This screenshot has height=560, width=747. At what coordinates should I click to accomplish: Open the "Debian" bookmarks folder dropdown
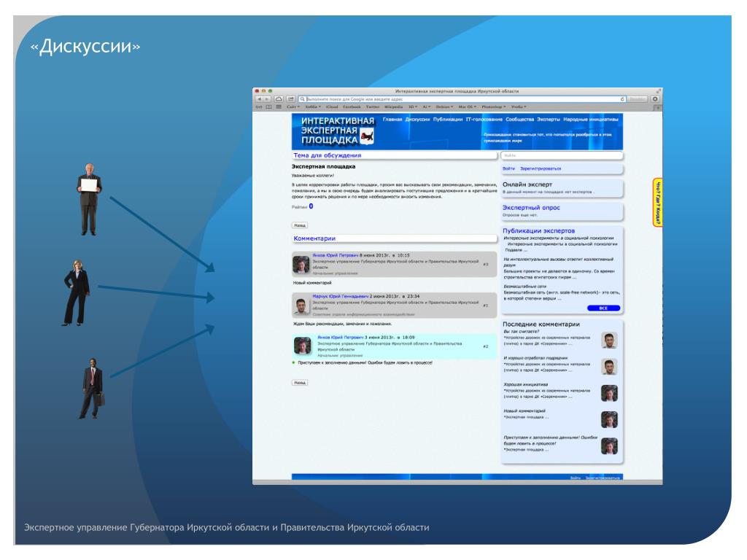pyautogui.click(x=444, y=106)
